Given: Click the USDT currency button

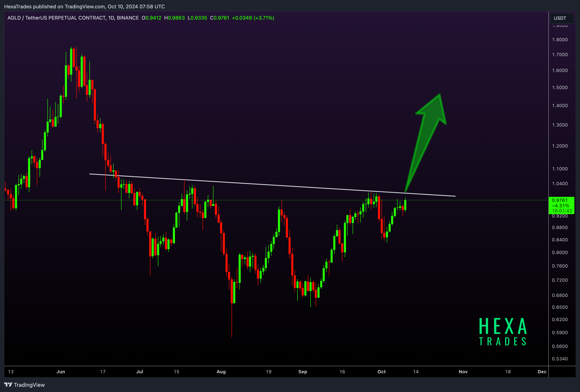Looking at the screenshot, I should 562,18.
